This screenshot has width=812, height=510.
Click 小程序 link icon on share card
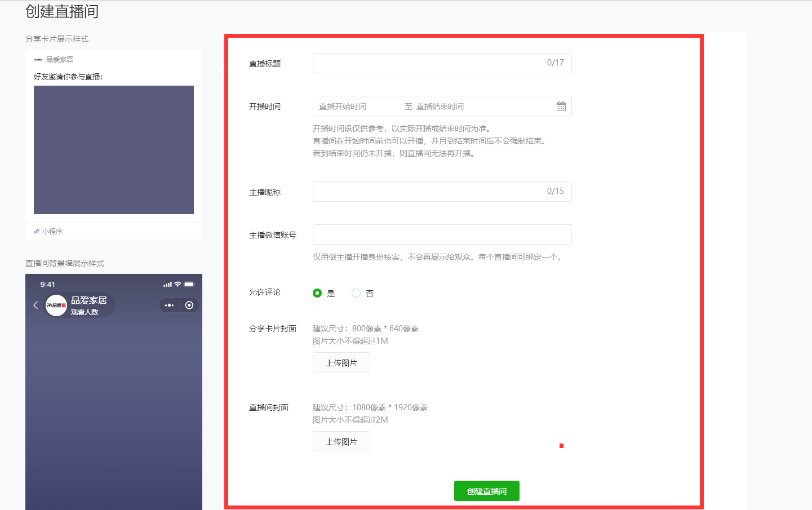pyautogui.click(x=37, y=231)
